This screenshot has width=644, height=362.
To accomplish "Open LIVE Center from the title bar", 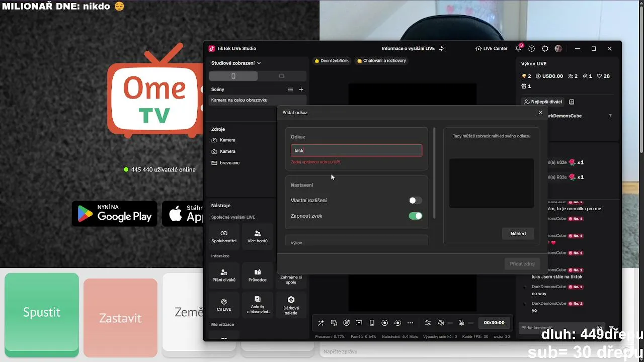I will [492, 49].
